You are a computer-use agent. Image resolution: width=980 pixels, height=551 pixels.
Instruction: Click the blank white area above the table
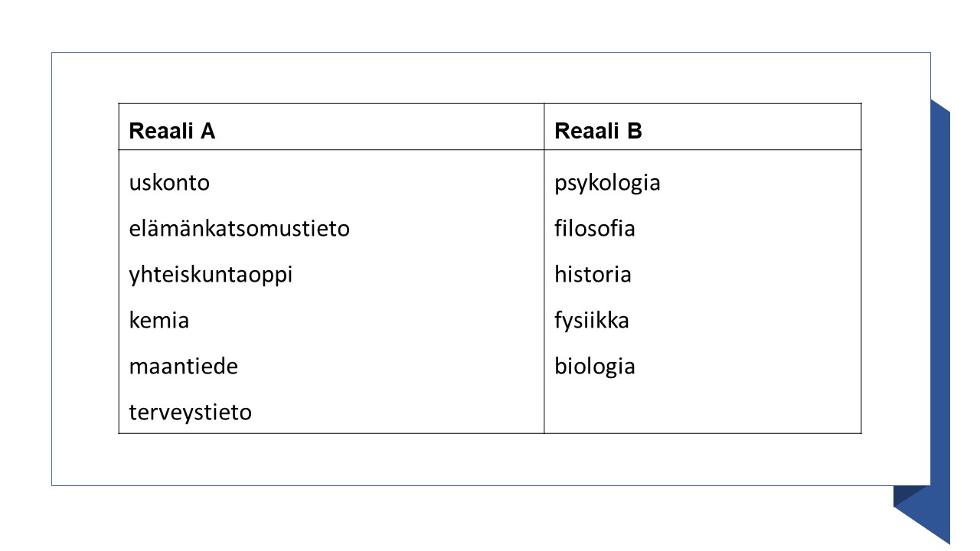(490, 77)
